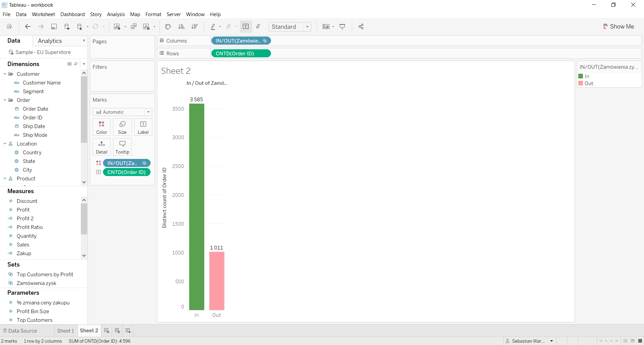
Task: Click the green In legend swatch
Action: coord(581,76)
